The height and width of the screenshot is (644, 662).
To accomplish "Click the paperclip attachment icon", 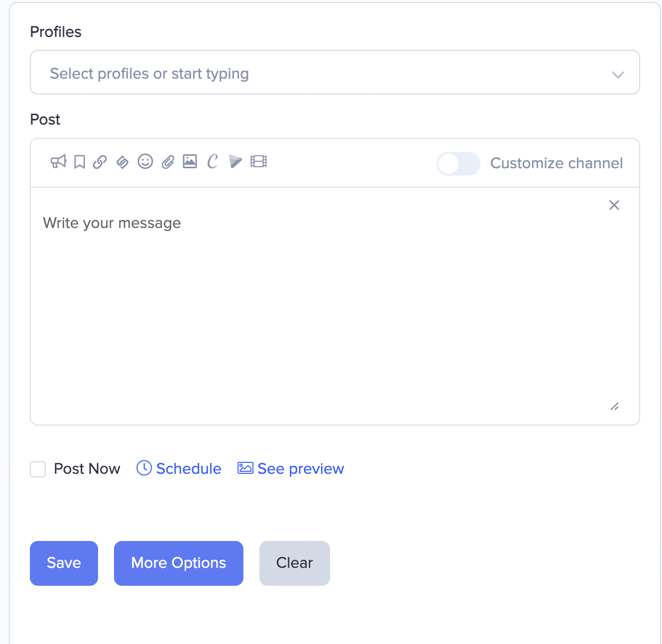I will (168, 162).
